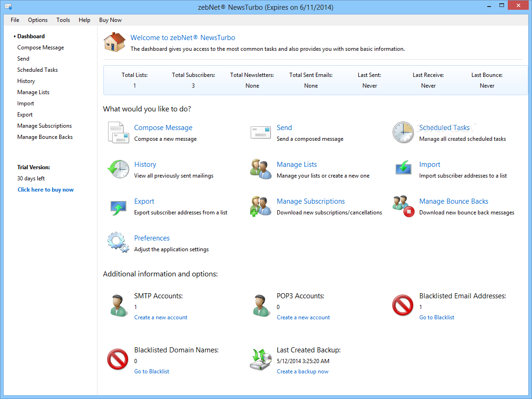This screenshot has width=532, height=399.
Task: Click the Scheduled Tasks clock icon
Action: 403,132
